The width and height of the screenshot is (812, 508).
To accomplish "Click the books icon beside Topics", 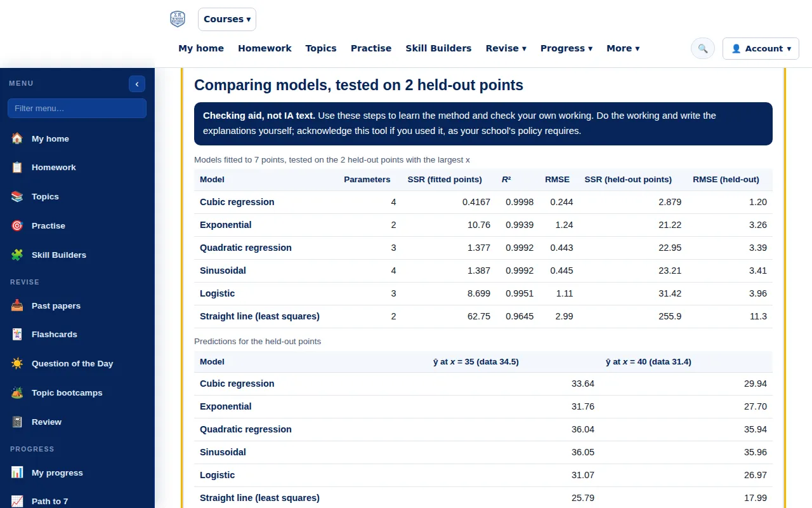I will click(x=17, y=197).
